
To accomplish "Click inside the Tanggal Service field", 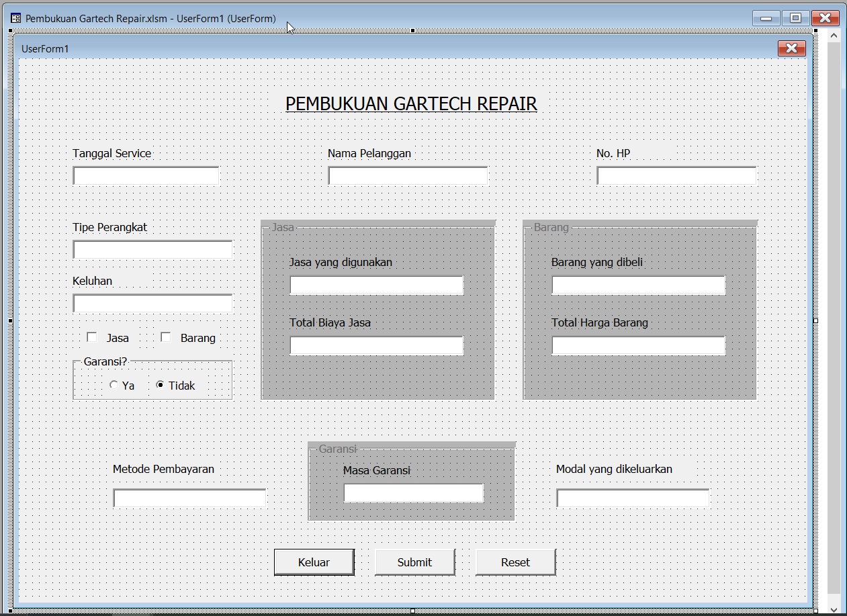I will [x=145, y=175].
